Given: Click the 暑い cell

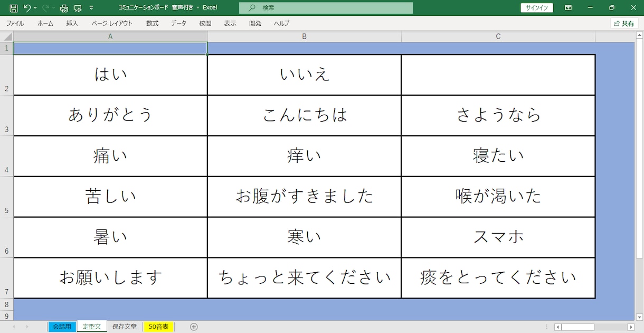Looking at the screenshot, I should [x=110, y=237].
